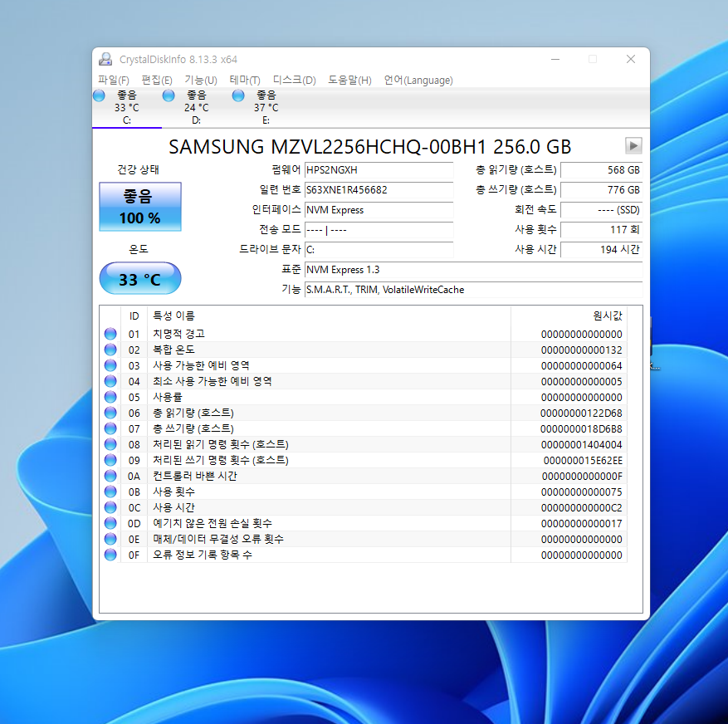This screenshot has width=728, height=724.
Task: Click the 568 GB total host reads field
Action: [602, 170]
